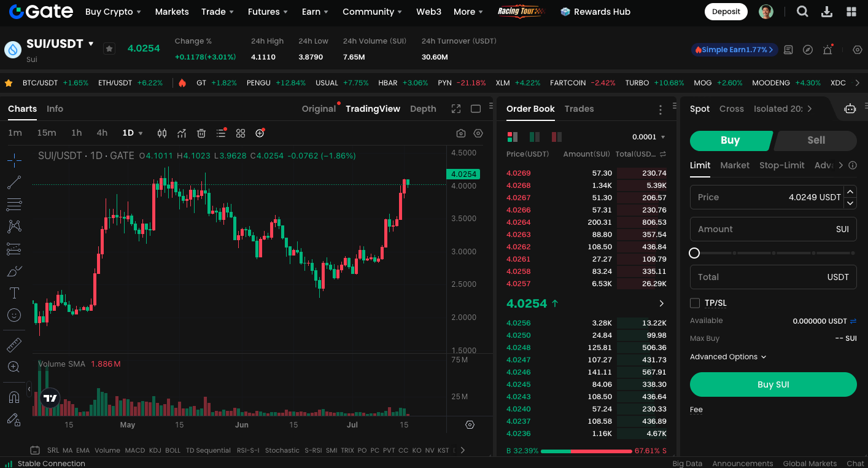
Task: Select the 15m timeframe
Action: [x=46, y=133]
